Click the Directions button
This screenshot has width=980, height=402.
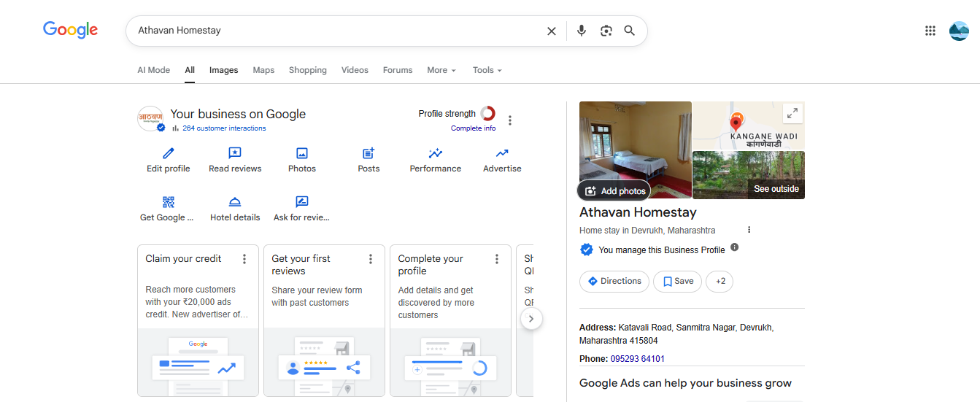tap(614, 282)
